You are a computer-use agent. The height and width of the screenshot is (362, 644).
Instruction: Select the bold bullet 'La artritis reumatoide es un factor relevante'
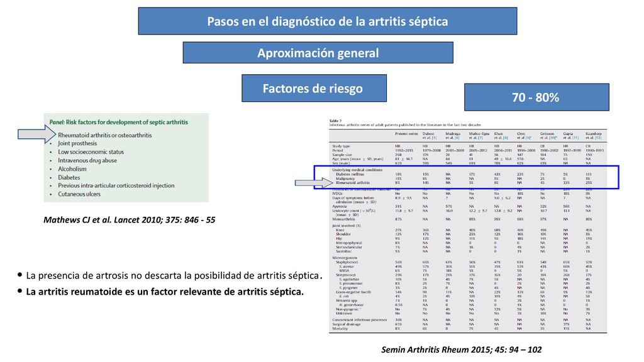tap(165, 292)
